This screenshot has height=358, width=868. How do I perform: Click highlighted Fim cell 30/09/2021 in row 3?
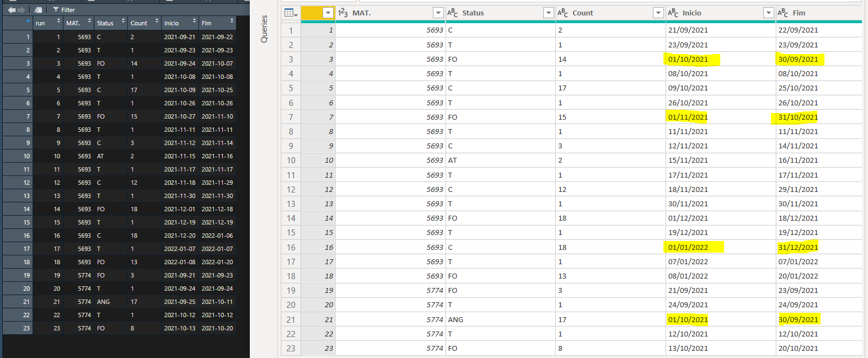coord(819,59)
